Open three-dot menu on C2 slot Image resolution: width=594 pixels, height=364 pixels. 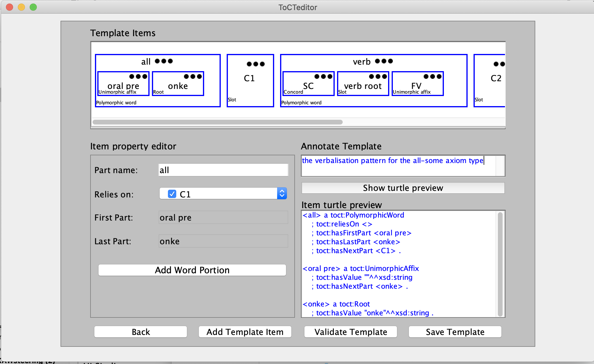(x=499, y=64)
